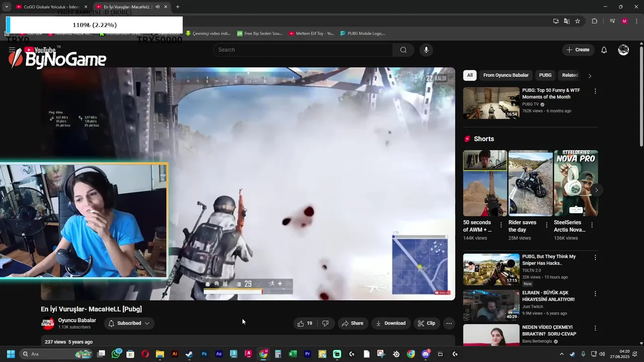This screenshot has height=362, width=644.
Task: Open options for PUBG Top 50 video
Action: pos(595,92)
